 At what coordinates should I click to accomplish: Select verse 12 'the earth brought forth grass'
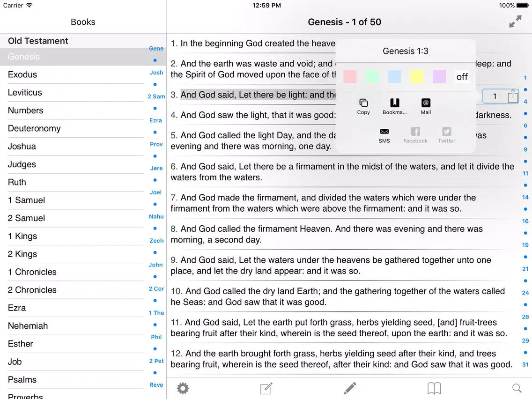pyautogui.click(x=341, y=359)
